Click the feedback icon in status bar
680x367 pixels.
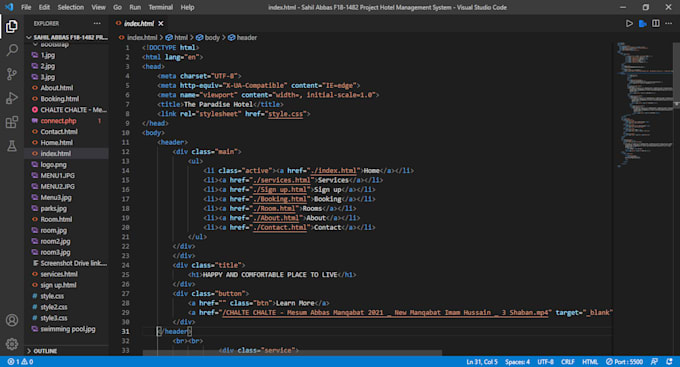654,361
